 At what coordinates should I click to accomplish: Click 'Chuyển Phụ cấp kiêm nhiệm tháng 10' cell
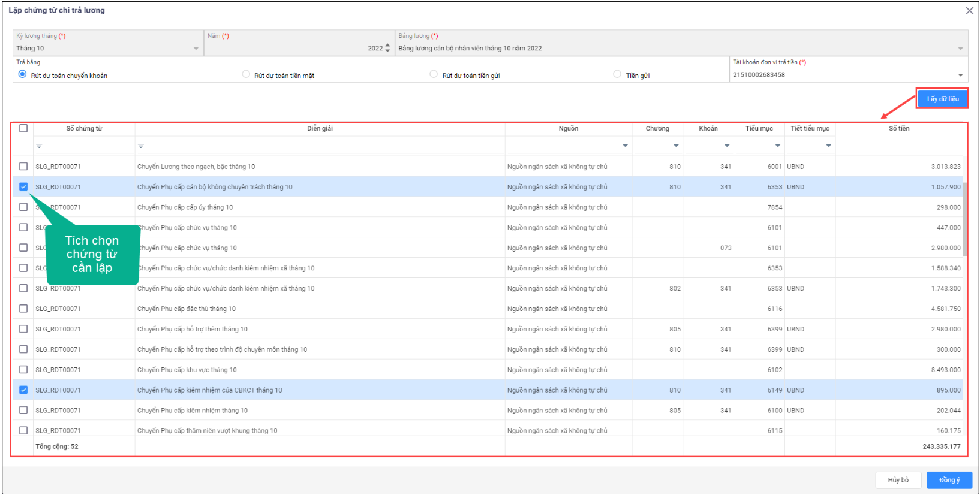(x=320, y=411)
